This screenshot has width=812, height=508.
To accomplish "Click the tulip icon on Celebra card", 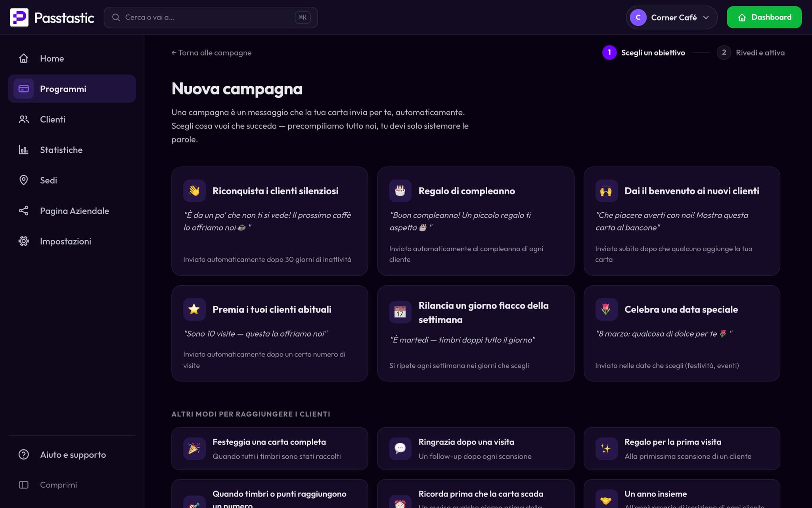I will (606, 309).
